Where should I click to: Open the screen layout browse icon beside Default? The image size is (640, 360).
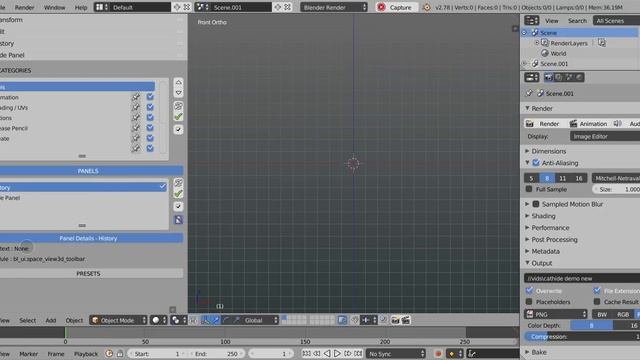click(x=101, y=7)
